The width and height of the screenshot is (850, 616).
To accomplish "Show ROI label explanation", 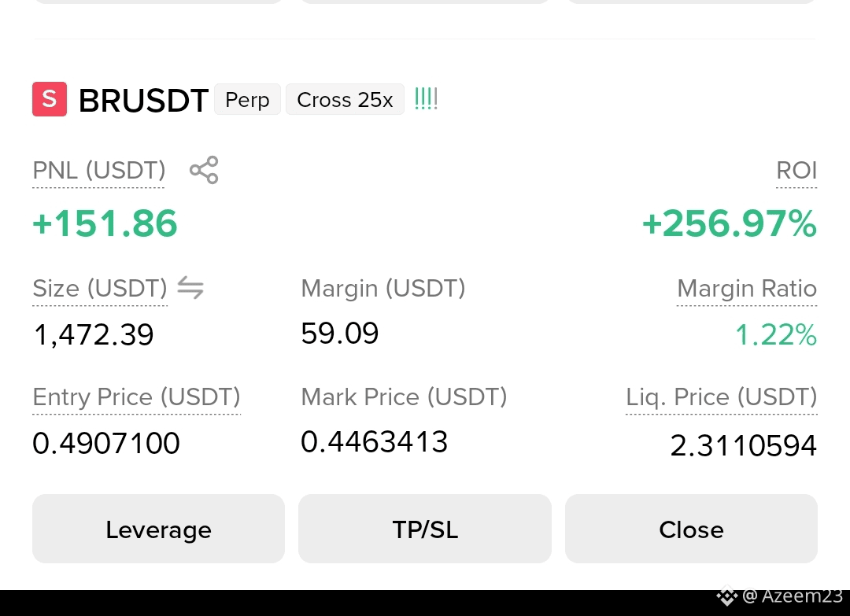I will coord(796,171).
